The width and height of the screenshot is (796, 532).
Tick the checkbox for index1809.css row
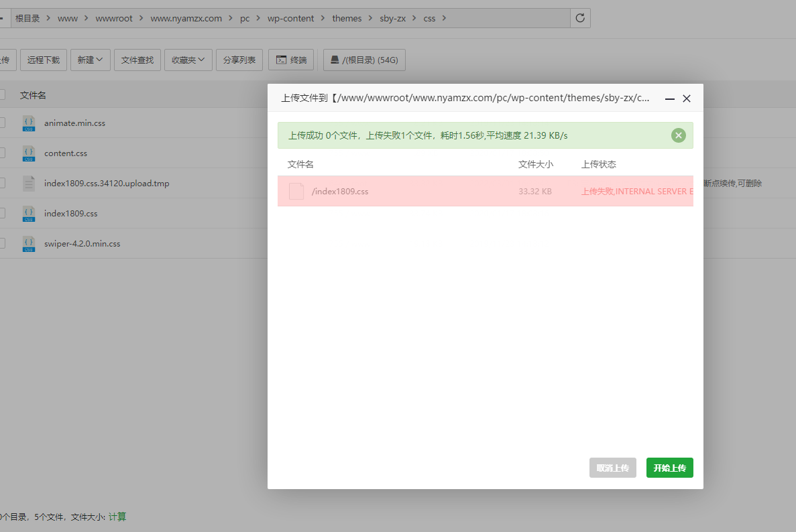pos(2,213)
